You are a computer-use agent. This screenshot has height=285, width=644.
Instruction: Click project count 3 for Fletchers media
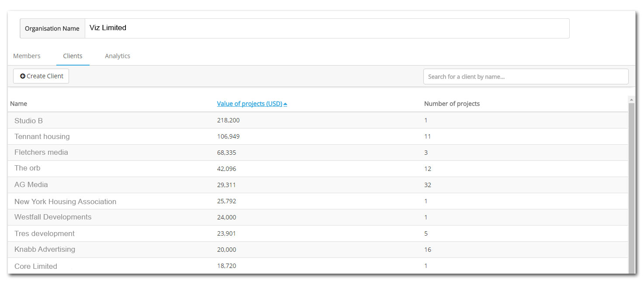(426, 153)
